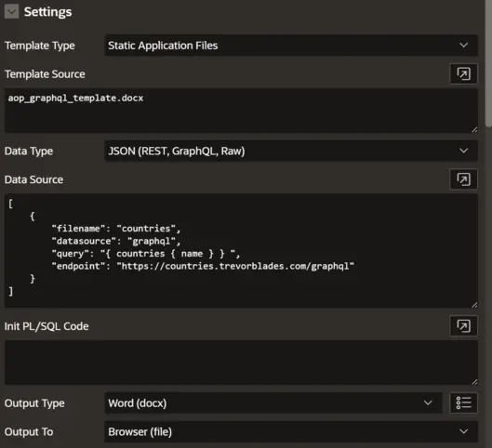This screenshot has width=492, height=448.
Task: Open code editor for Init PL/SQL Code
Action: click(463, 326)
